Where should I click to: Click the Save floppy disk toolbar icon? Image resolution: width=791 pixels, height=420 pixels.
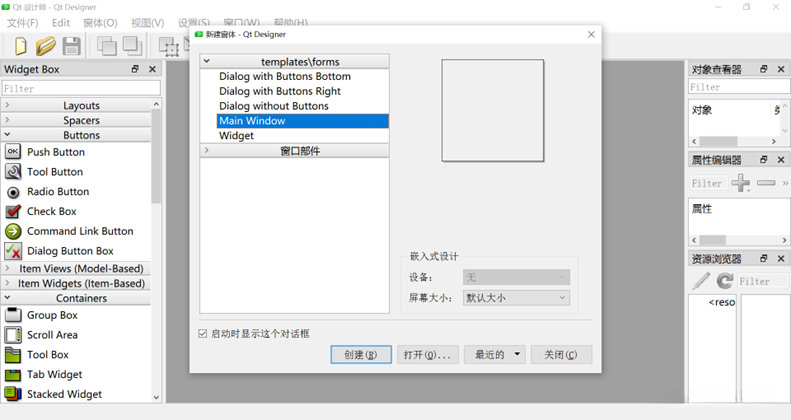pyautogui.click(x=71, y=46)
